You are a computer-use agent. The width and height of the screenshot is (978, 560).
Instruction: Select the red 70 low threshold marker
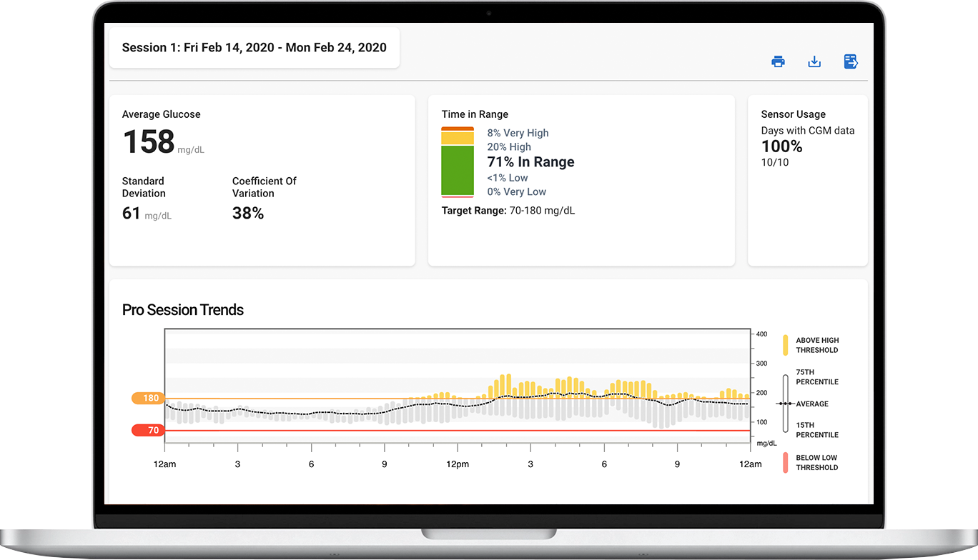(x=148, y=430)
